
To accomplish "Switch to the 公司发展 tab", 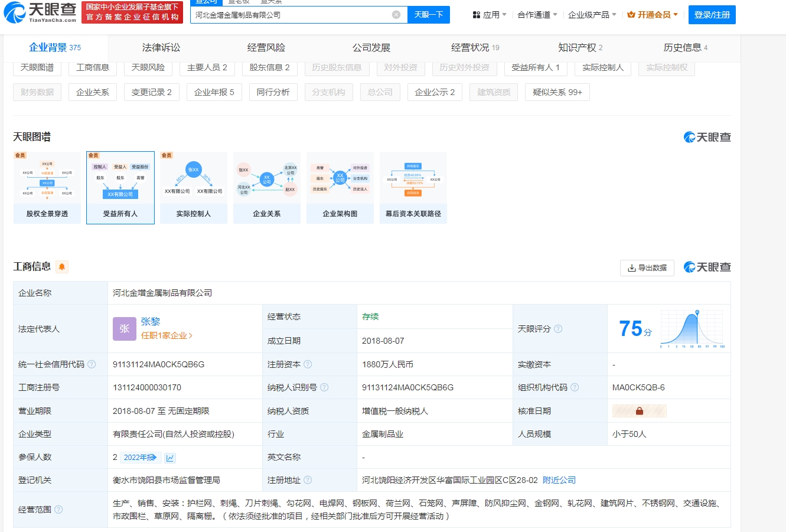I will (x=371, y=48).
